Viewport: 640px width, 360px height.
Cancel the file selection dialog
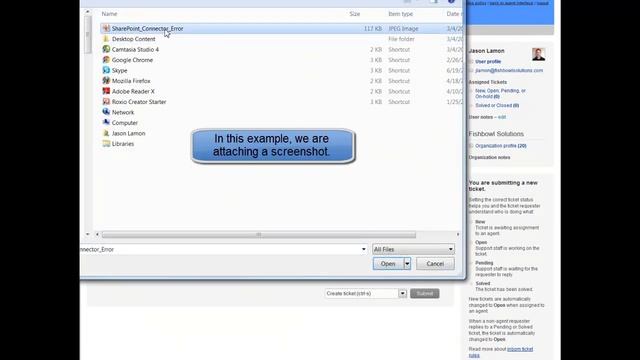tap(435, 264)
